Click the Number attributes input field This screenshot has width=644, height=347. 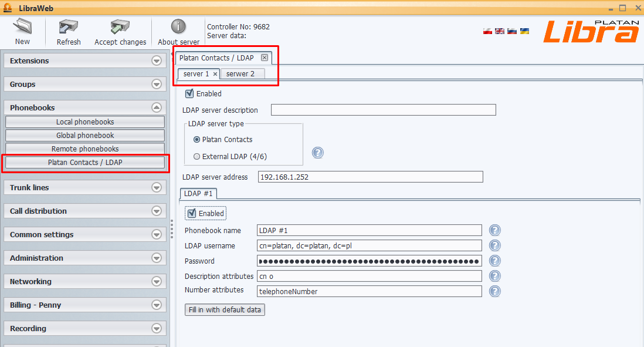point(370,291)
